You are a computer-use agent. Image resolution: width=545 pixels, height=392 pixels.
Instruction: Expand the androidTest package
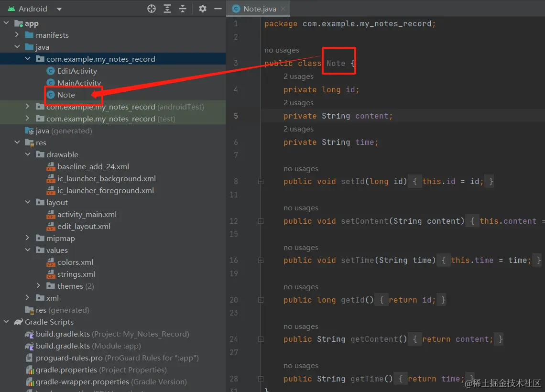click(x=28, y=106)
